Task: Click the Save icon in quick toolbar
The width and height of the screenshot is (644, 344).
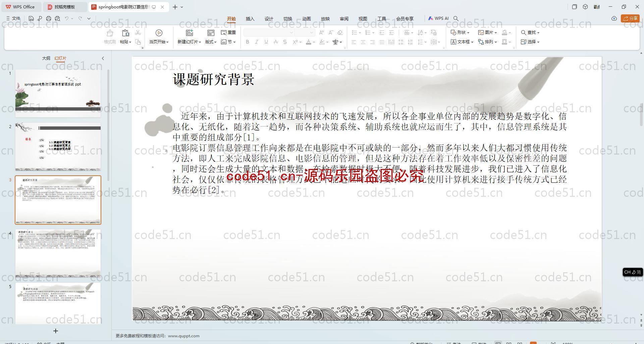Action: coord(31,18)
